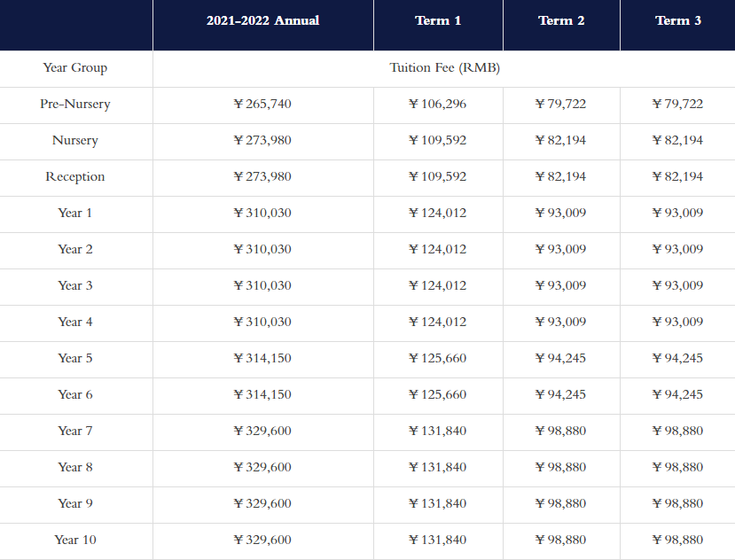Viewport: 735px width, 560px height.
Task: Select the Term 1 column header
Action: pos(438,20)
